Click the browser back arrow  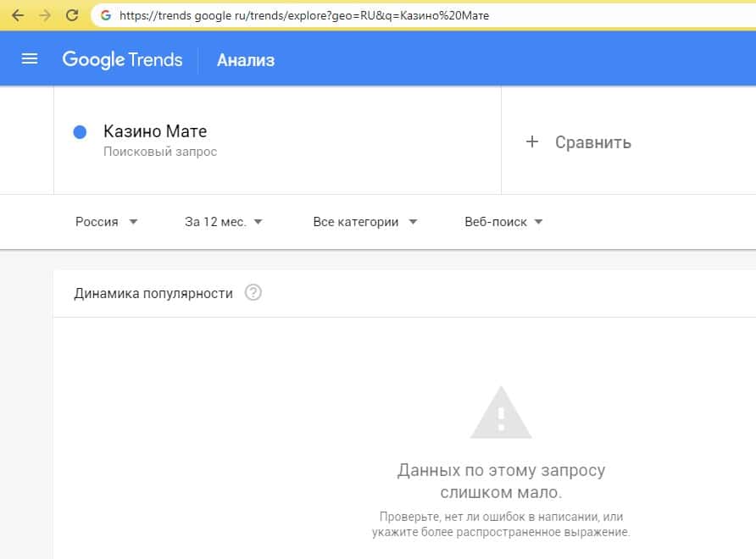coord(18,15)
